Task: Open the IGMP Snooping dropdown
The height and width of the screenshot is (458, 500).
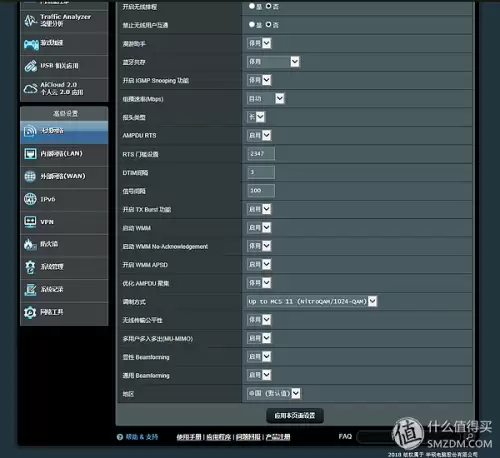Action: tap(259, 80)
